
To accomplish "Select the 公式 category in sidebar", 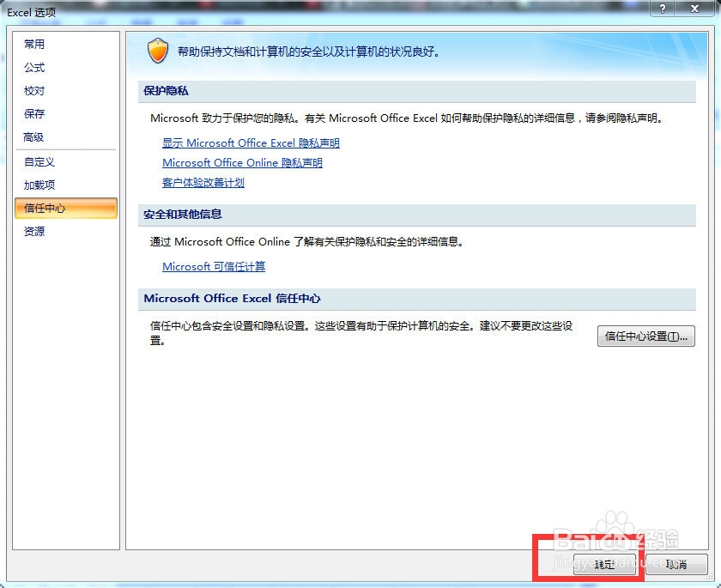I will pos(34,68).
